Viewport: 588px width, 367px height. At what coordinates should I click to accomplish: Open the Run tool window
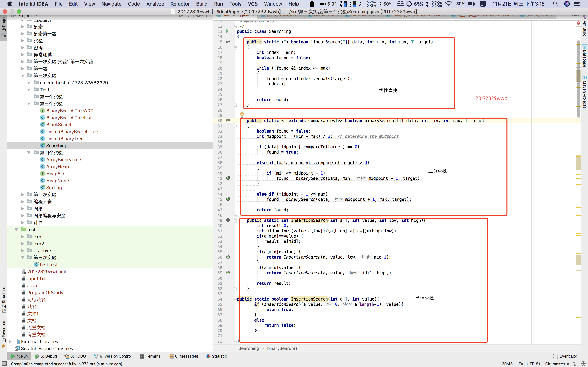19,356
